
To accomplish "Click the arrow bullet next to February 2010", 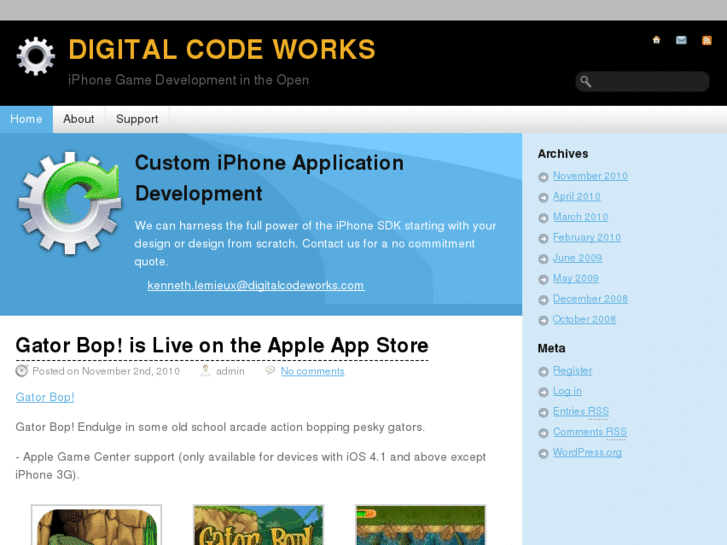I will coord(543,238).
